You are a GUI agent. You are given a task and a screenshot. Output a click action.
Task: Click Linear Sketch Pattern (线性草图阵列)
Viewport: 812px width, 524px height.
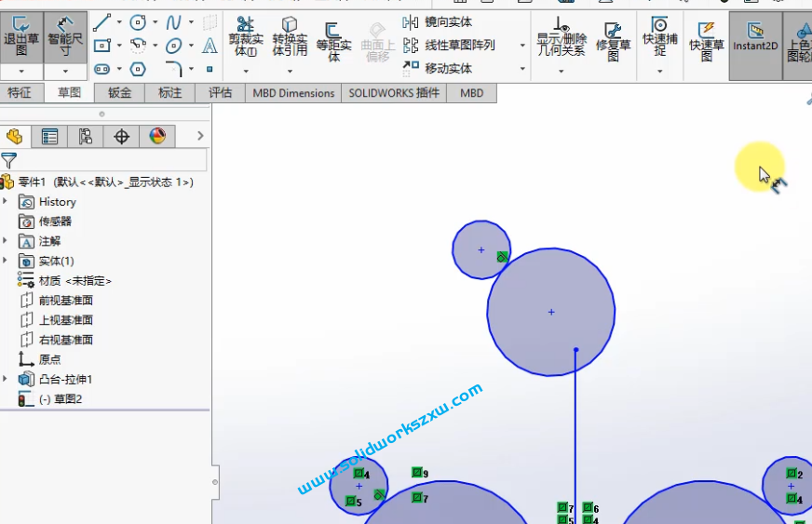449,45
